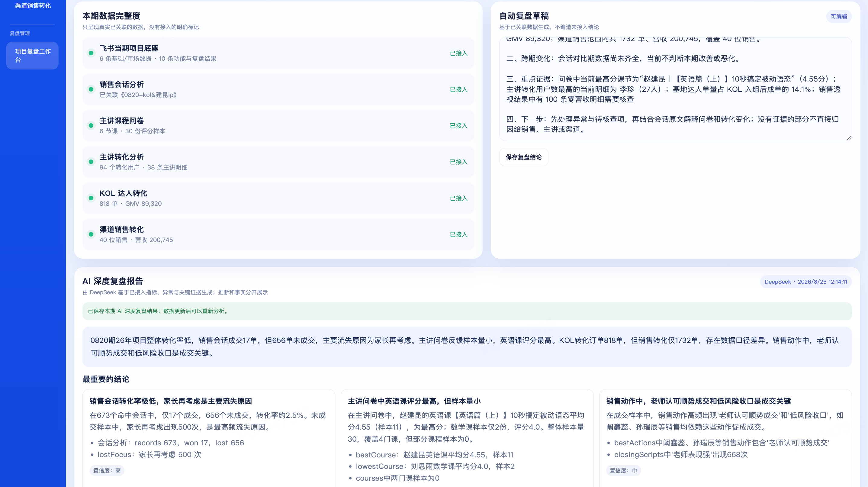The image size is (868, 487).
Task: Click the 可编辑 badge
Action: click(839, 17)
